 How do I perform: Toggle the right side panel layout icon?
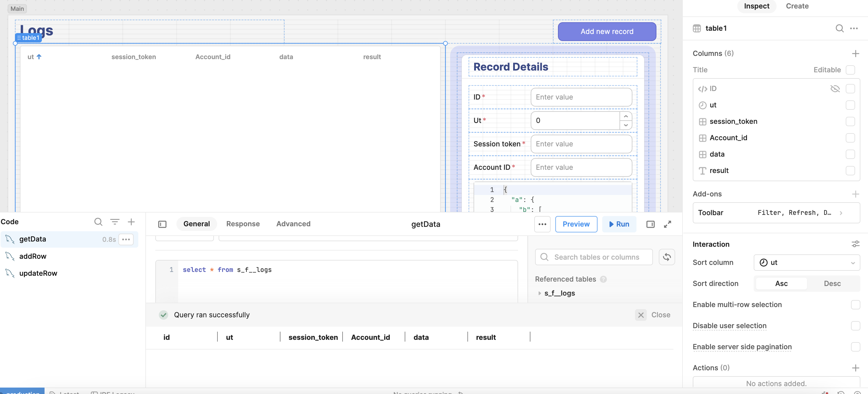[650, 224]
